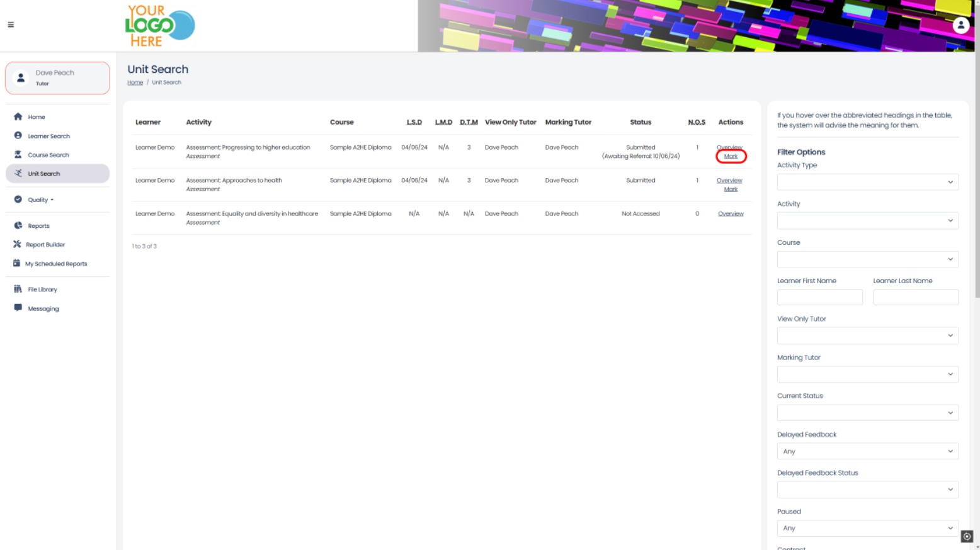Click the D.T.M column header
Screen dimensions: 980x550
(469, 122)
